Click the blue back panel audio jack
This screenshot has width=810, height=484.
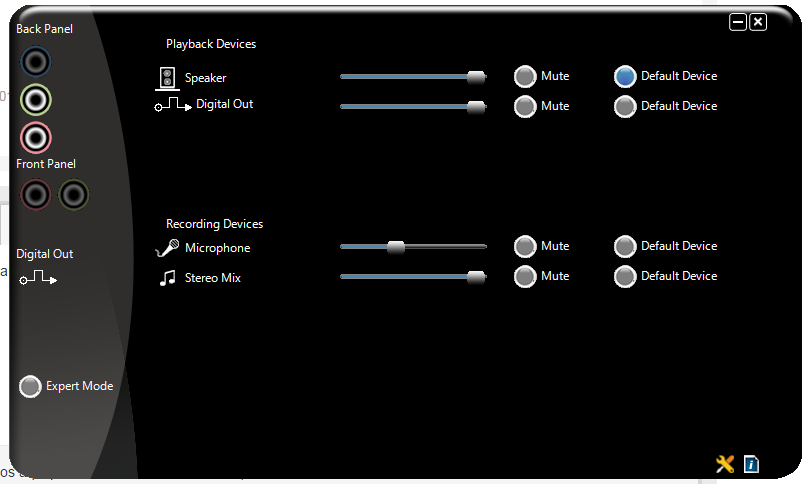pyautogui.click(x=36, y=62)
